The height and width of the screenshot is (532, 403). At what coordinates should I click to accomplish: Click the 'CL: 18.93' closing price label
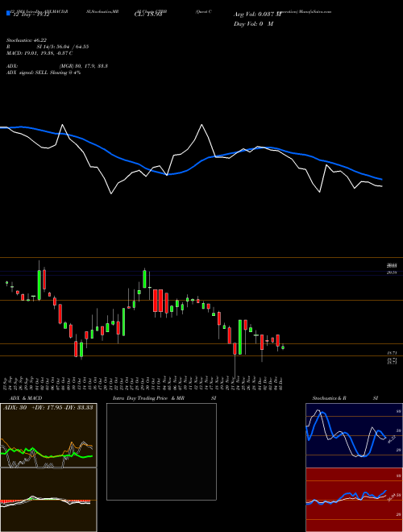coord(148,15)
